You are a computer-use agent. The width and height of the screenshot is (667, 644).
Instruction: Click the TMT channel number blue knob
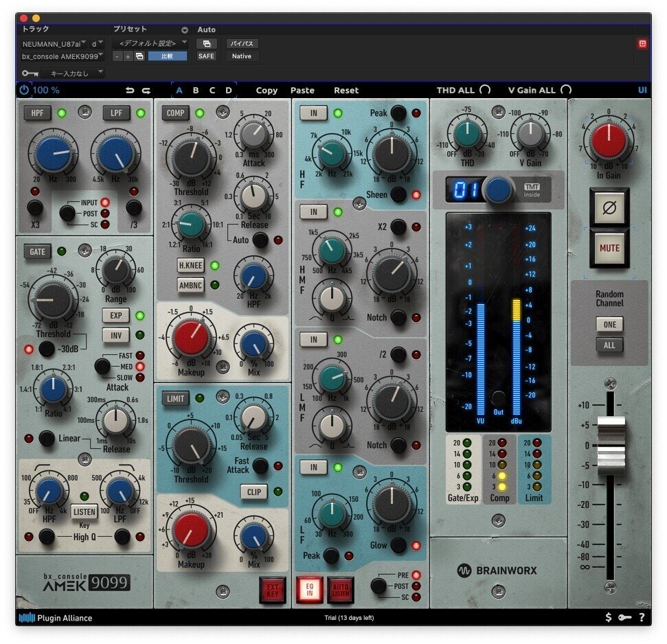498,189
